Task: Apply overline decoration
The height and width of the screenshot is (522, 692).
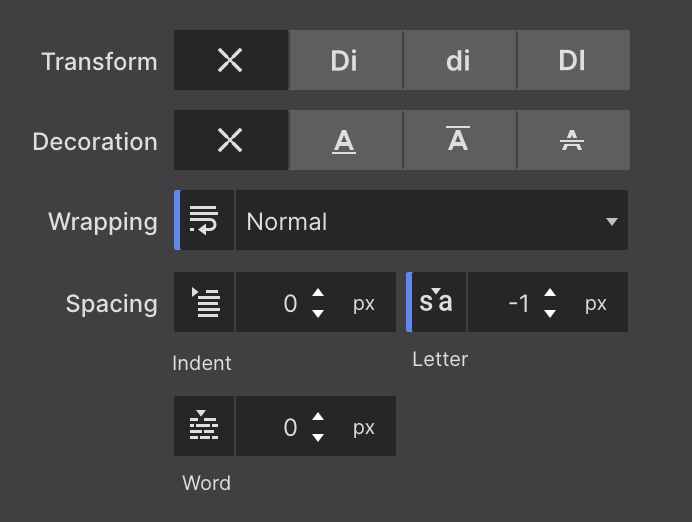Action: pyautogui.click(x=459, y=140)
